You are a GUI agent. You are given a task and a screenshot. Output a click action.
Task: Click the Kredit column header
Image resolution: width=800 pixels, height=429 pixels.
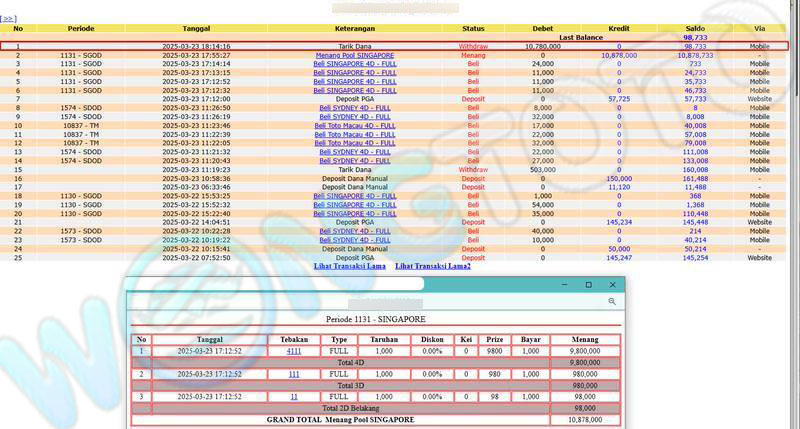(x=619, y=29)
